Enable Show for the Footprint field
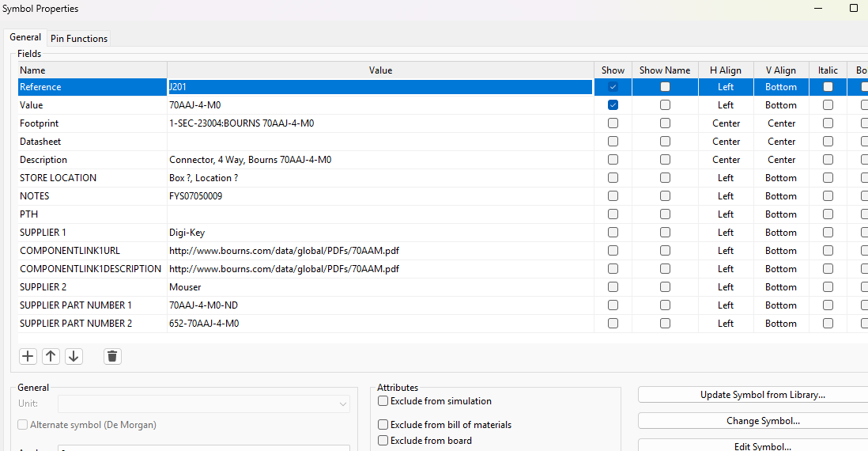The height and width of the screenshot is (451, 868). 613,123
